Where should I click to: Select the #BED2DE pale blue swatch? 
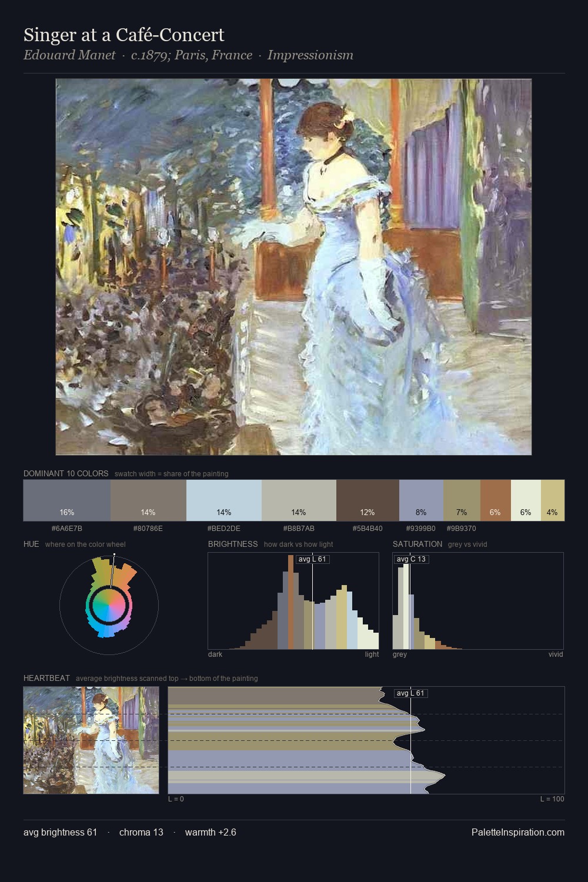point(224,500)
